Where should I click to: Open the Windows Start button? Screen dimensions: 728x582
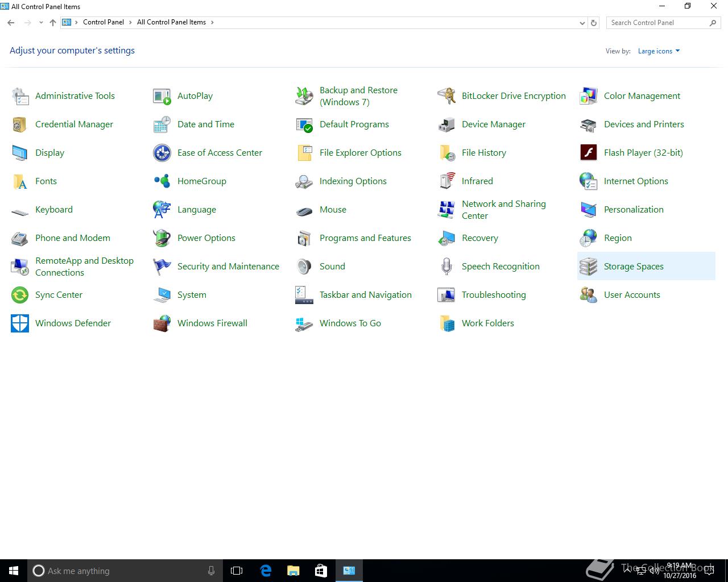[x=14, y=571]
